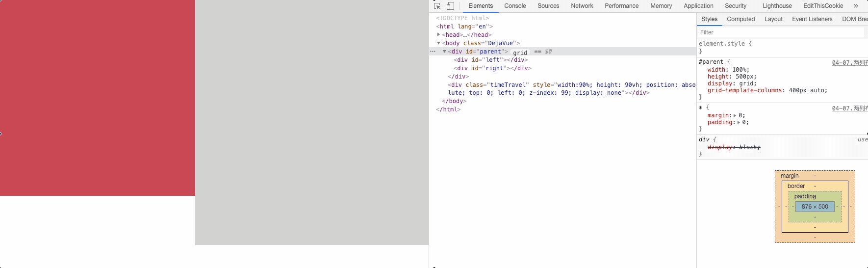The width and height of the screenshot is (868, 268).
Task: Toggle the grid overlay badge on parent div
Action: click(x=520, y=53)
